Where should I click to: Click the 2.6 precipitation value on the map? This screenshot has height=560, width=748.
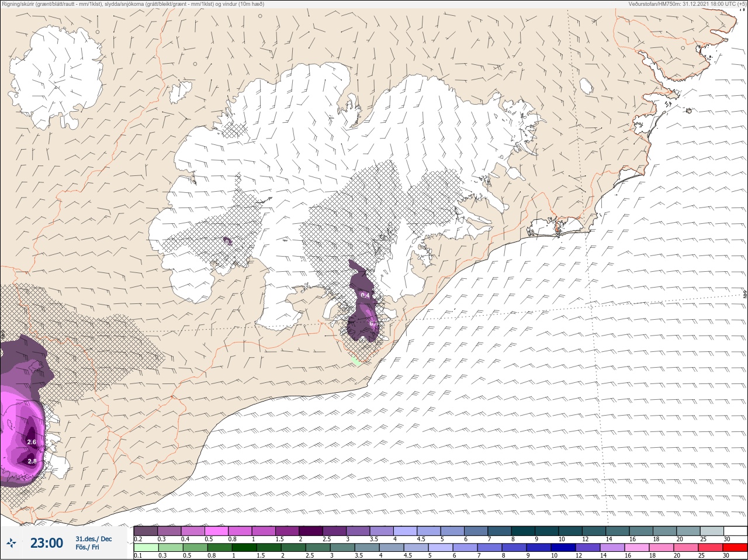[32, 442]
